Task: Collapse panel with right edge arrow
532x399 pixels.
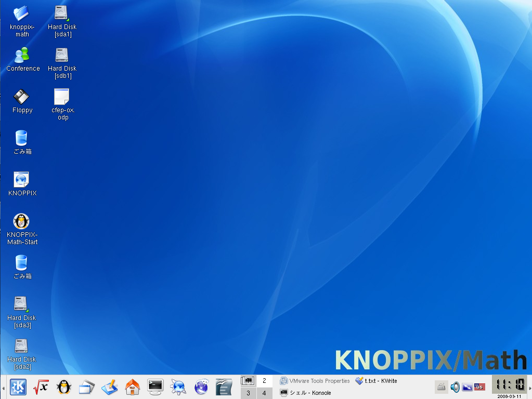Action: [x=529, y=388]
